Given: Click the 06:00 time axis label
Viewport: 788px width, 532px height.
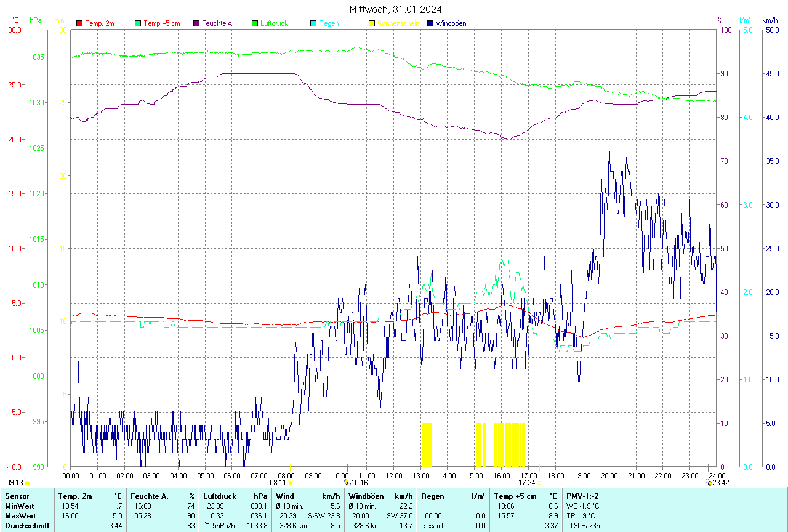Looking at the screenshot, I should coord(232,475).
